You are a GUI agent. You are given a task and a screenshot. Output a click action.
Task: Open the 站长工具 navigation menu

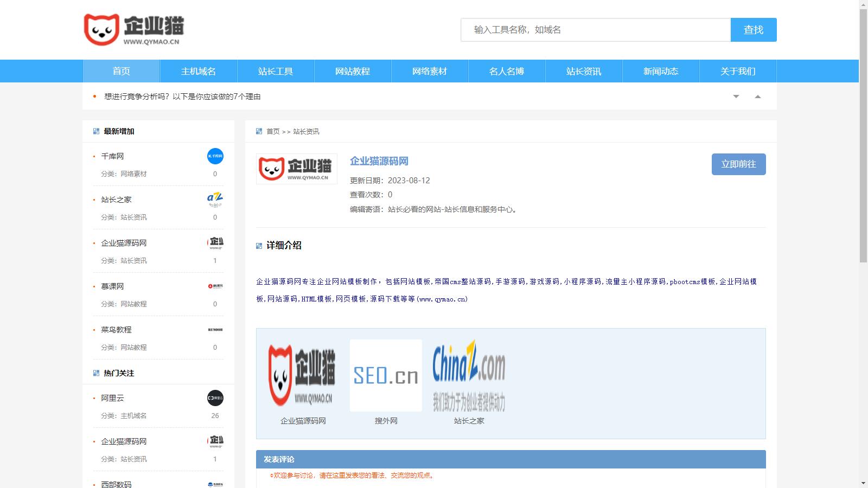(276, 72)
